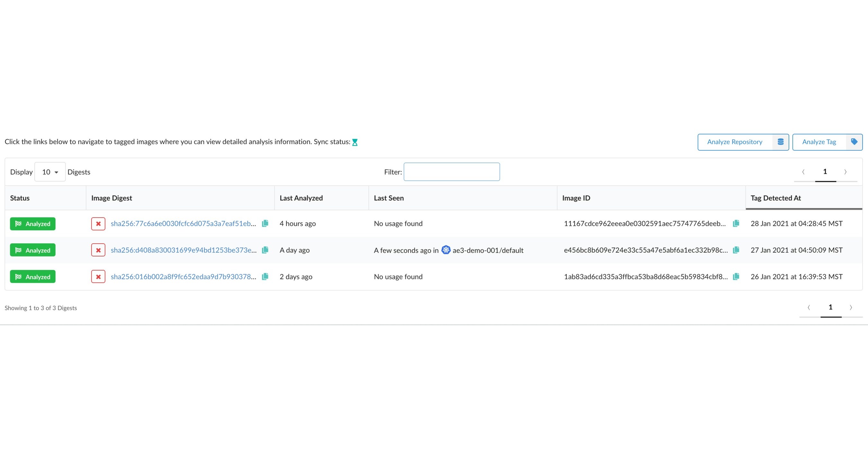
Task: Go to next page in bottom pagination
Action: (x=851, y=308)
